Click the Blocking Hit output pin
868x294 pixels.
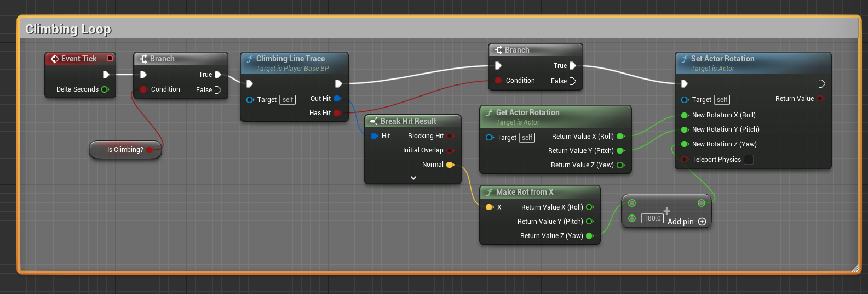(450, 136)
